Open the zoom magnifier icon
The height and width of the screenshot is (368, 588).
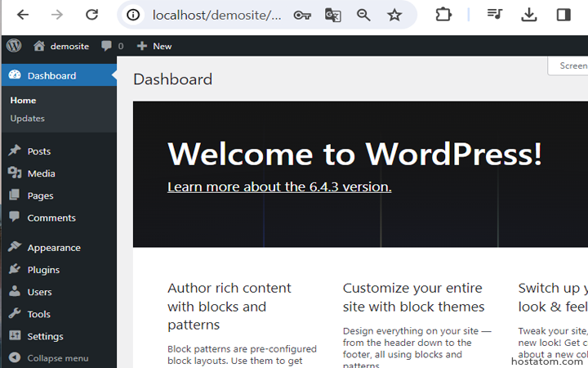point(363,16)
